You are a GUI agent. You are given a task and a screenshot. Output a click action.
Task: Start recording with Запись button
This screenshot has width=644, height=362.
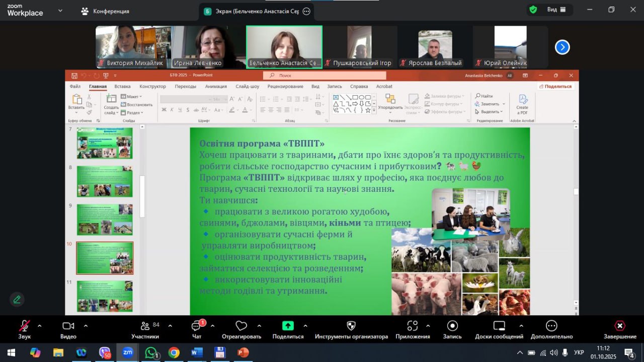tap(452, 326)
